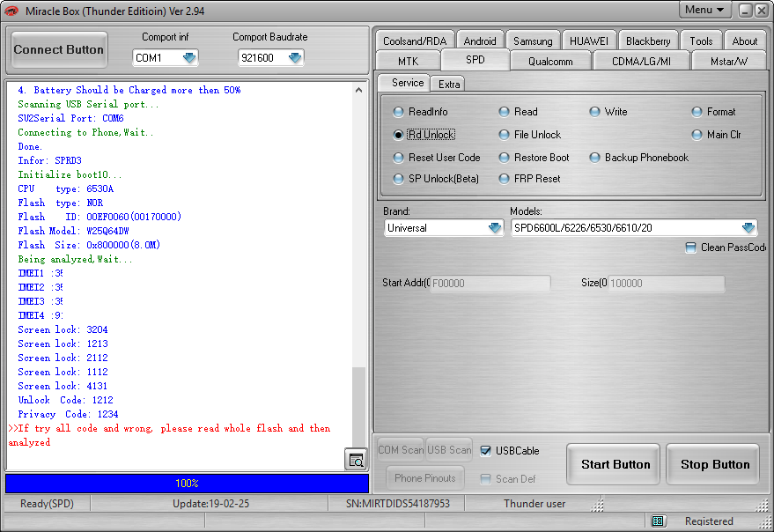774x532 pixels.
Task: Open the Brand Universal dropdown
Action: tap(495, 228)
